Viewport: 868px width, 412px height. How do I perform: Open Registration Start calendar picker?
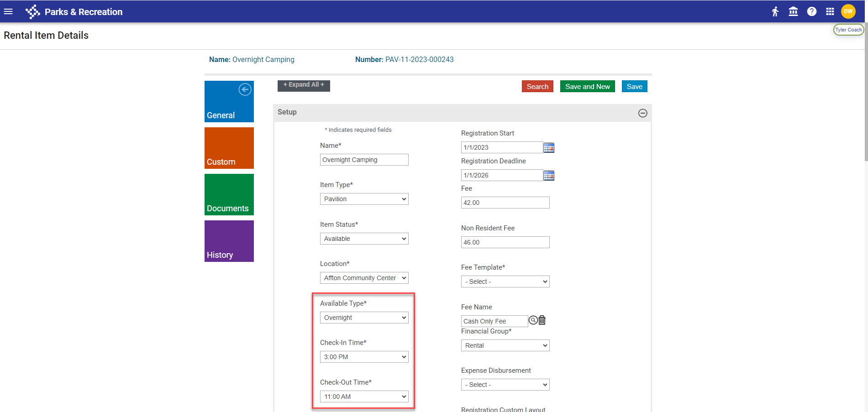click(x=549, y=148)
